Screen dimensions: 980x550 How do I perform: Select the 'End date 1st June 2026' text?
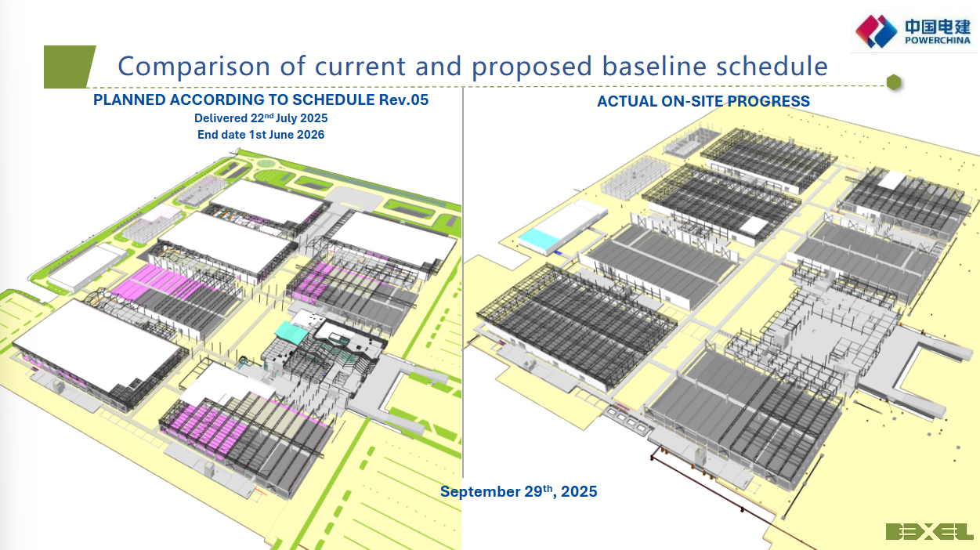(x=261, y=134)
